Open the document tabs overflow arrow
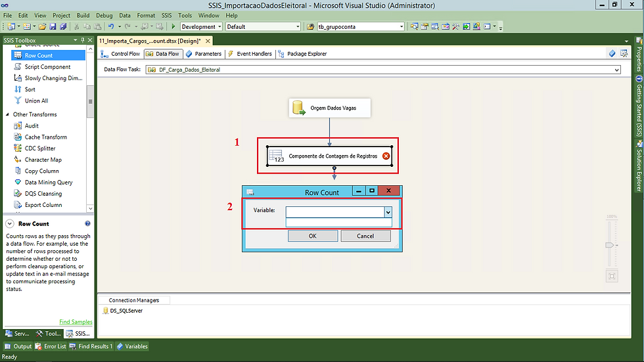The height and width of the screenshot is (362, 644). (626, 41)
